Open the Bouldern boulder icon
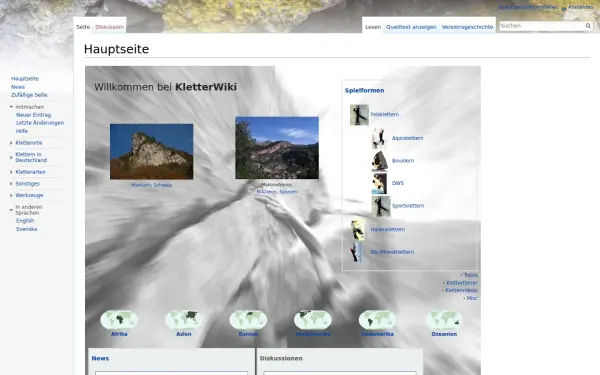Screen dimensions: 600x375 pos(379,161)
